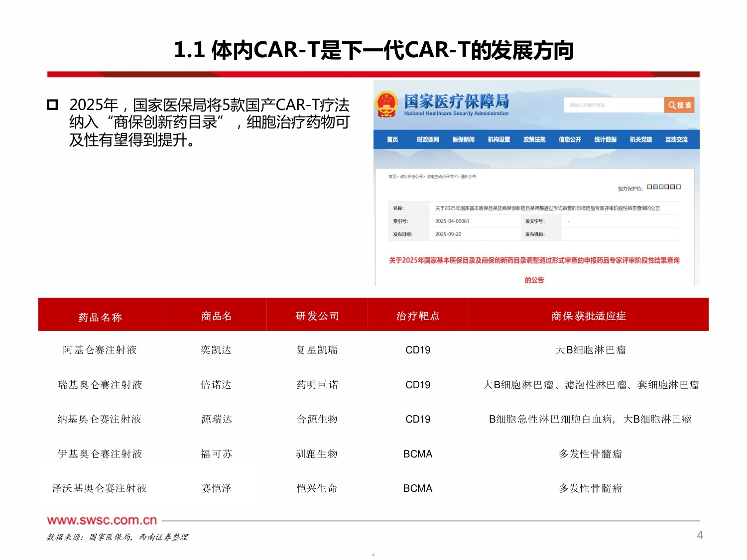
Task: Click the 福可苏 brand name cell
Action: click(x=216, y=454)
